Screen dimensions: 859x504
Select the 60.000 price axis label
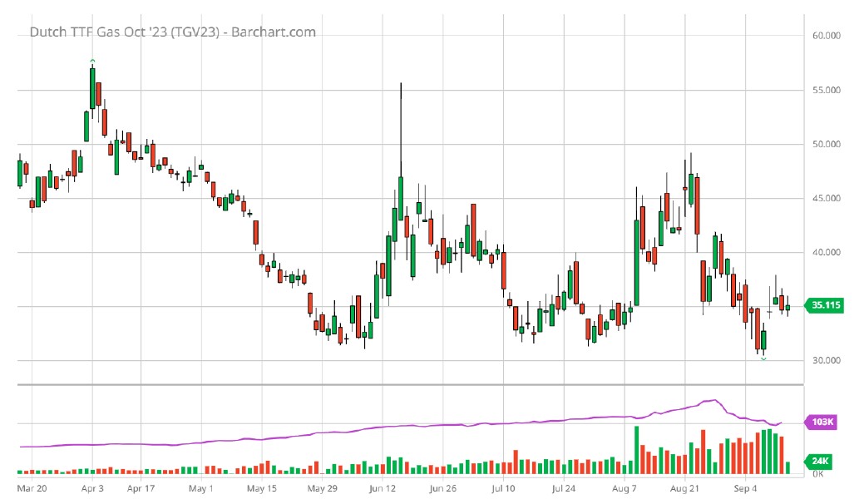[x=826, y=36]
